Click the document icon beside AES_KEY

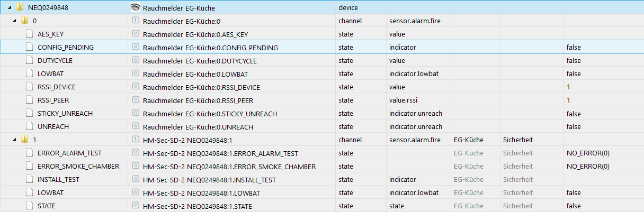point(30,34)
